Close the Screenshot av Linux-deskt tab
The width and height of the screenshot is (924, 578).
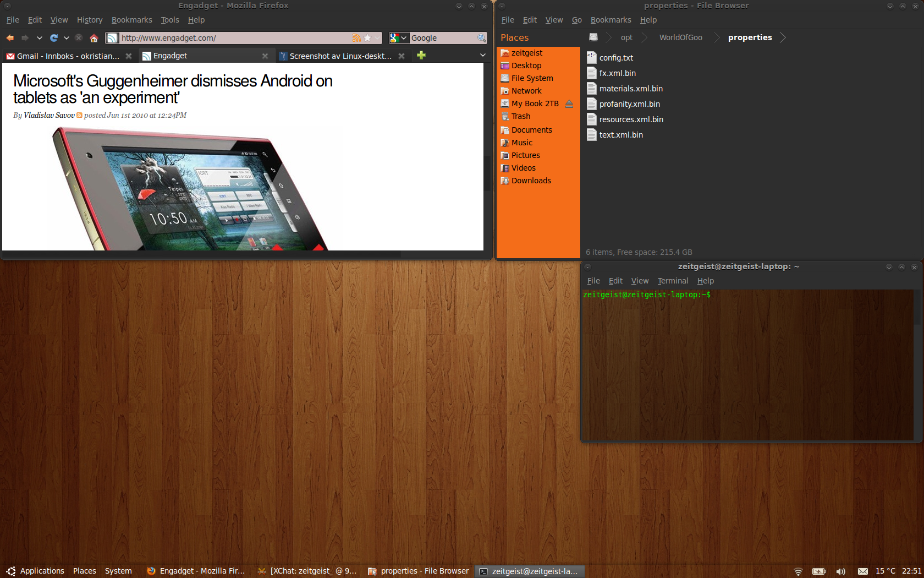click(x=402, y=56)
